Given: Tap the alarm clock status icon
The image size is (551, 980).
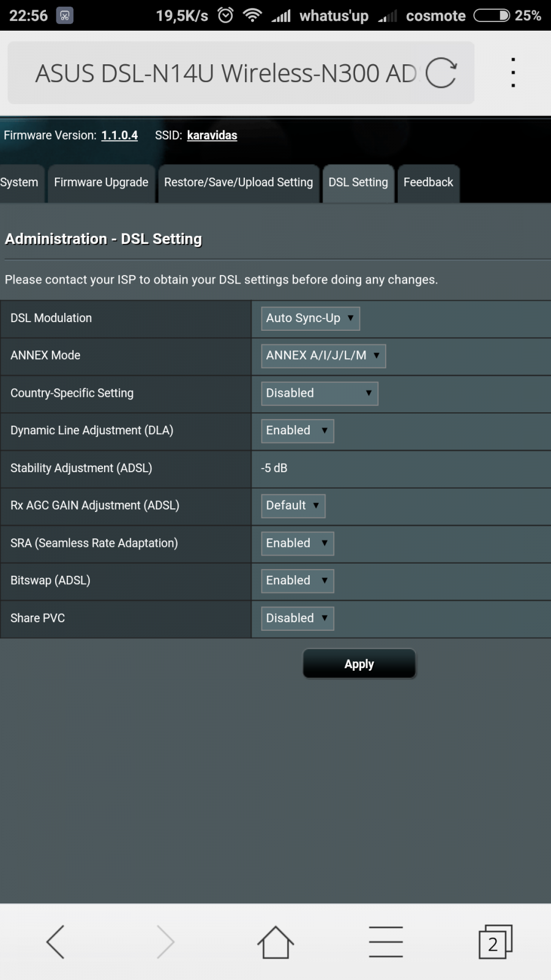Looking at the screenshot, I should (x=225, y=15).
